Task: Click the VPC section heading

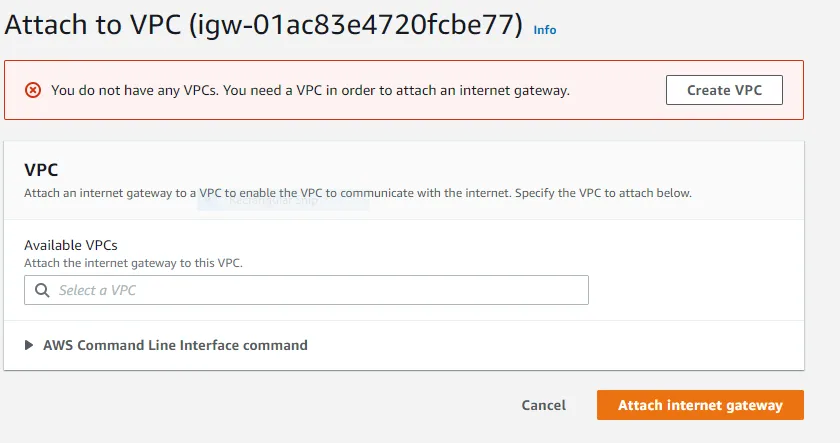Action: [41, 170]
